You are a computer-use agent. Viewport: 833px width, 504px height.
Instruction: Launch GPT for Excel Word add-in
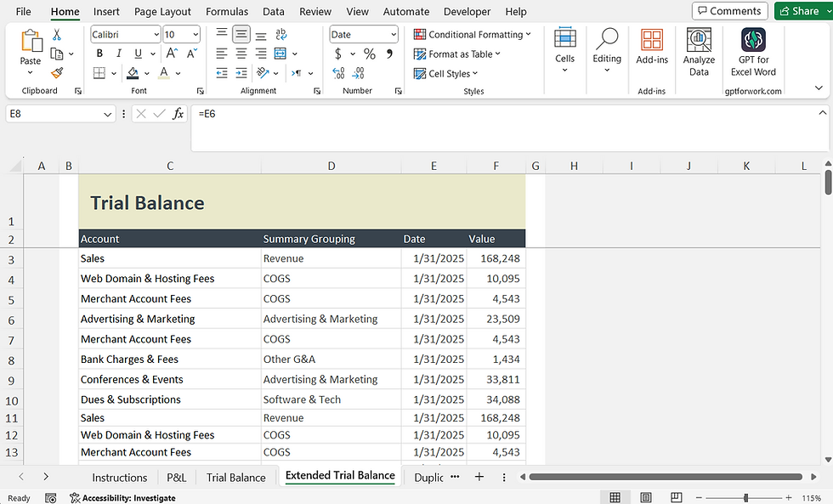[753, 53]
